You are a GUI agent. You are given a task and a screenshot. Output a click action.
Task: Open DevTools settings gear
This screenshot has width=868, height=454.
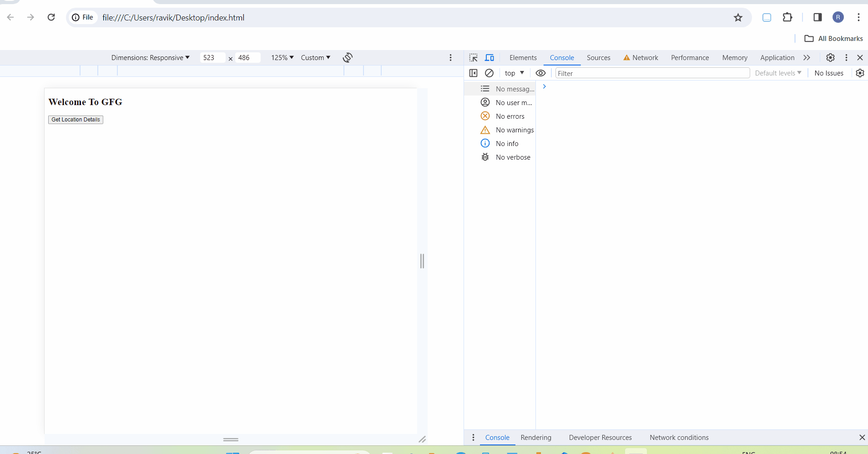[830, 57]
